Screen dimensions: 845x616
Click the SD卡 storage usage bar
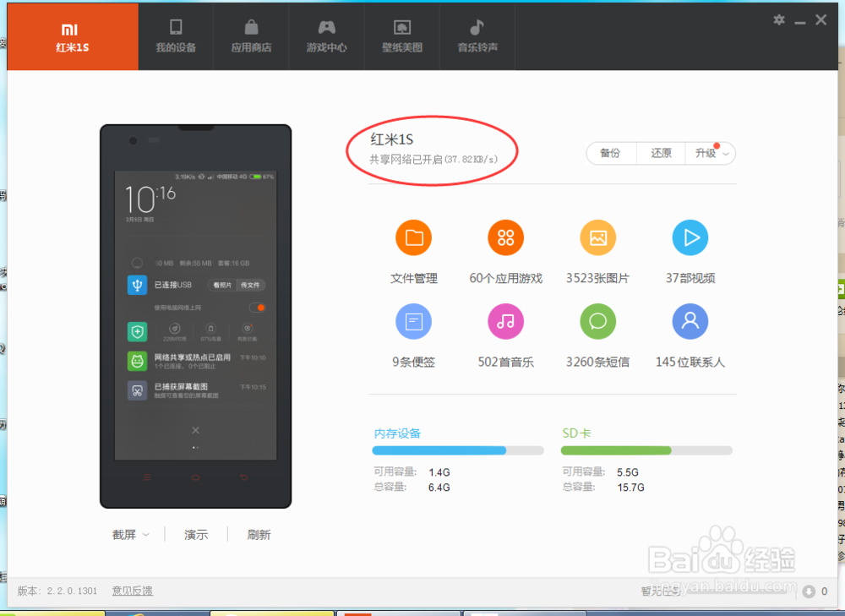[x=646, y=450]
